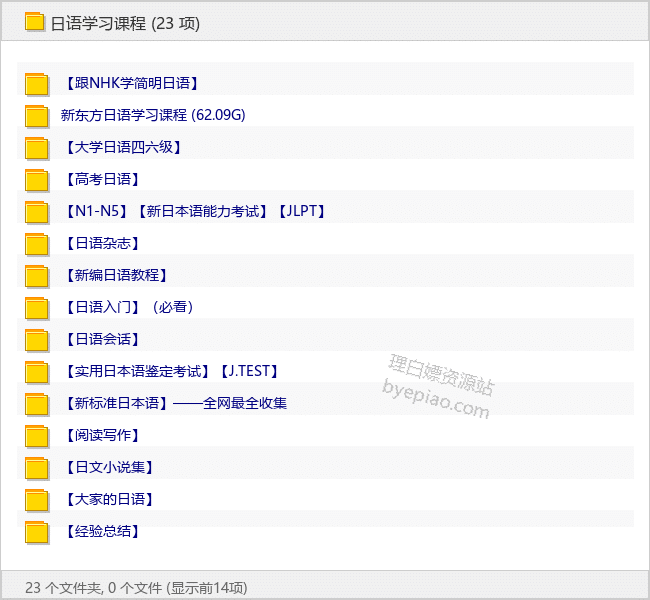This screenshot has width=650, height=600.
Task: Select the 【阅读写作】 folder name
Action: [102, 435]
